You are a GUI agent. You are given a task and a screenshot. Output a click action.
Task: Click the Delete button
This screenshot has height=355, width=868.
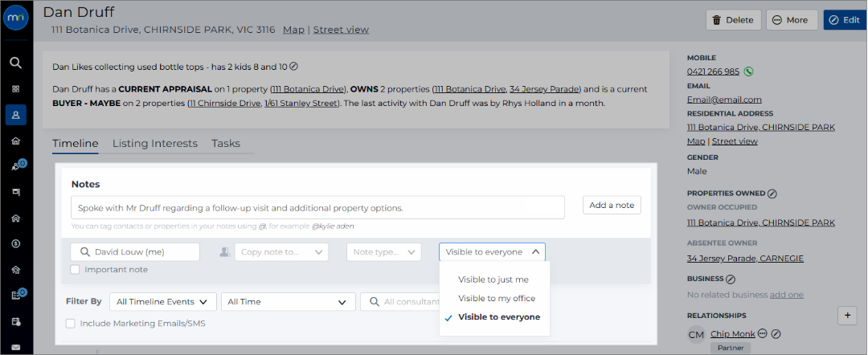734,20
